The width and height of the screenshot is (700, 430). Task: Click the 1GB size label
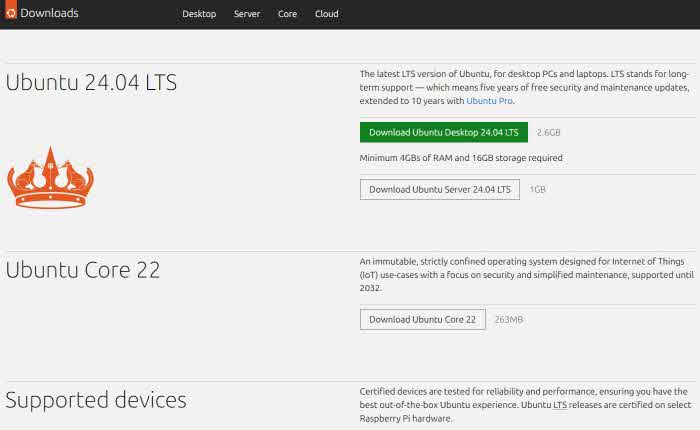pyautogui.click(x=538, y=189)
